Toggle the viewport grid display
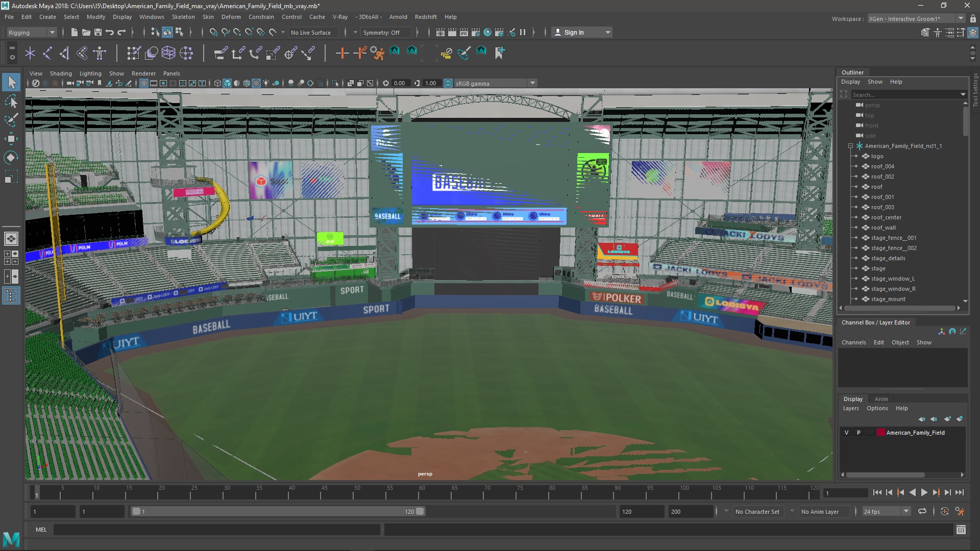The image size is (980, 551). click(x=144, y=83)
